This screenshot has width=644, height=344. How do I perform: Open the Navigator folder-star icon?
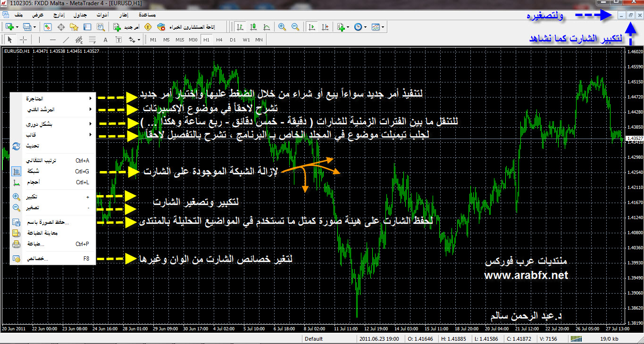(x=75, y=27)
